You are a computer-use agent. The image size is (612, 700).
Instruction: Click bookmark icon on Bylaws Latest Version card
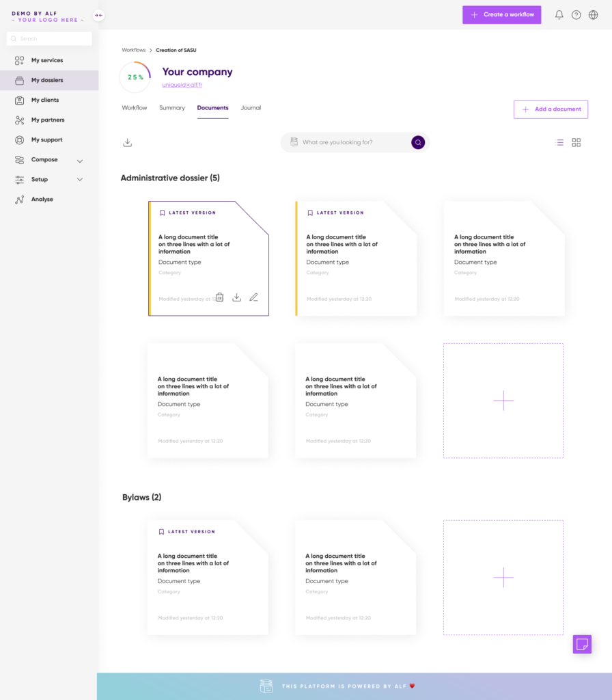(161, 532)
